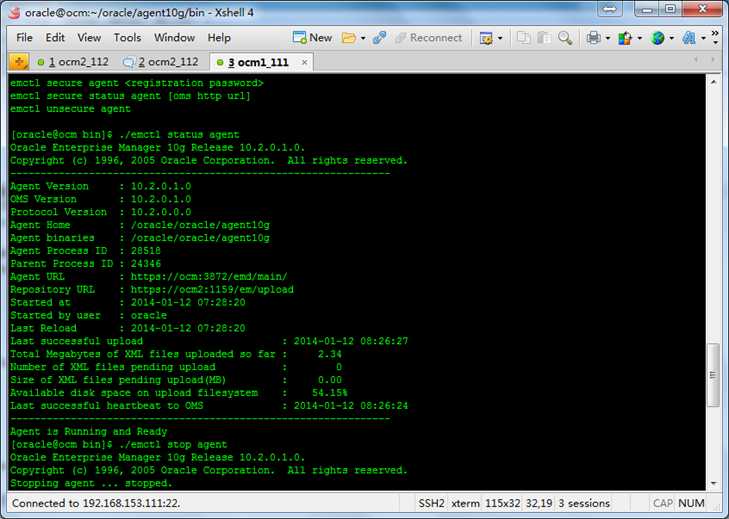
Task: Close the ocm1_111 tab
Action: point(305,62)
